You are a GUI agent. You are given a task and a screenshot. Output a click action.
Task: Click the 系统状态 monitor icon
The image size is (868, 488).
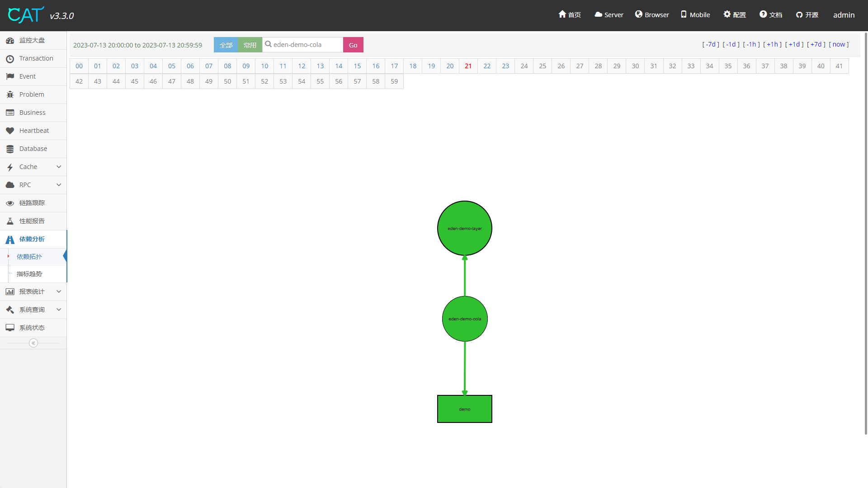point(10,328)
